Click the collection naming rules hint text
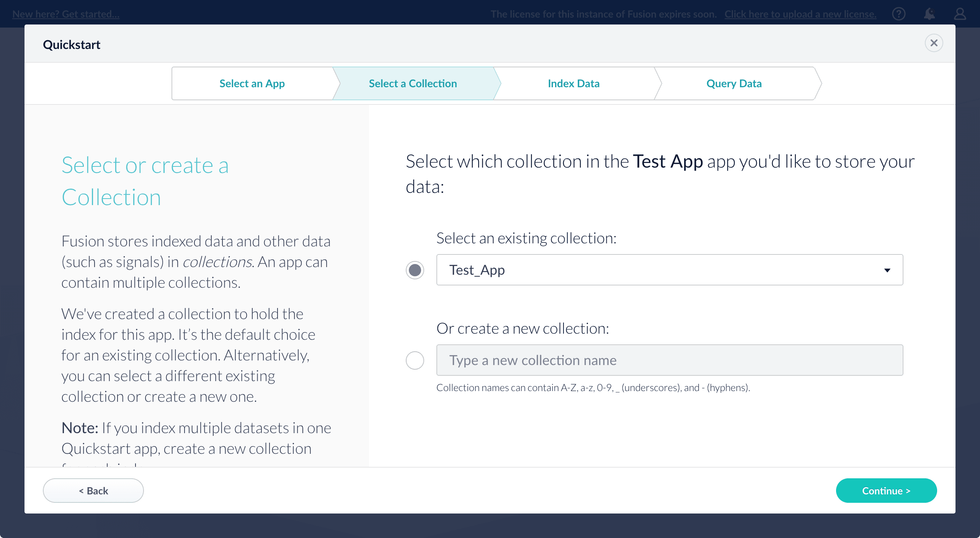This screenshot has height=538, width=980. 593,388
